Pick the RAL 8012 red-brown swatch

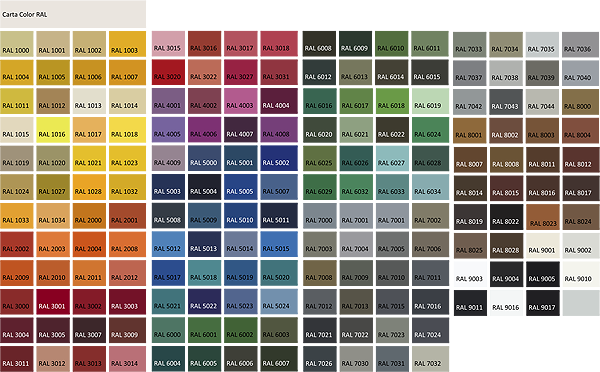pyautogui.click(x=580, y=160)
